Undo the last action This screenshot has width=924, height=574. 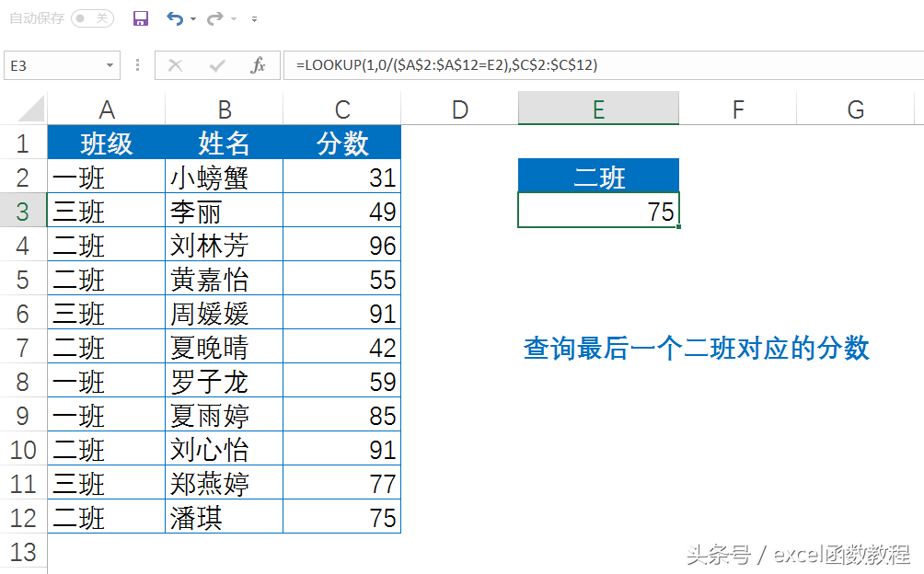175,18
